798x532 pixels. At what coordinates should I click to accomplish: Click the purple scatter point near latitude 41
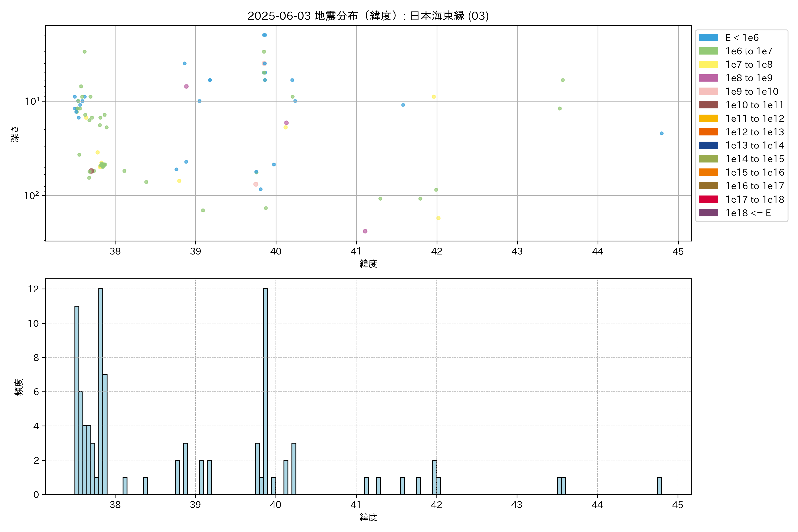(365, 231)
